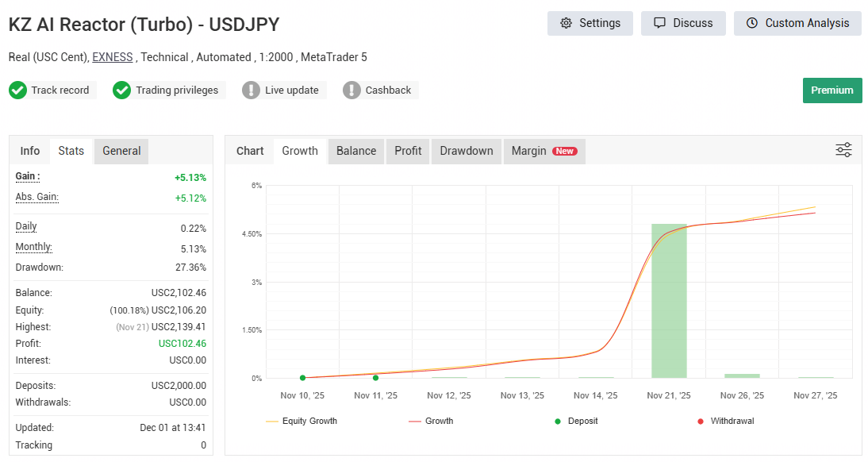Click the green Premium button
Image resolution: width=868 pixels, height=462 pixels.
tap(832, 90)
